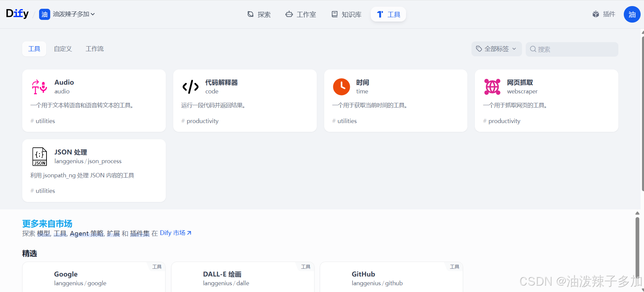Switch to the 知识库 tab

(x=346, y=14)
